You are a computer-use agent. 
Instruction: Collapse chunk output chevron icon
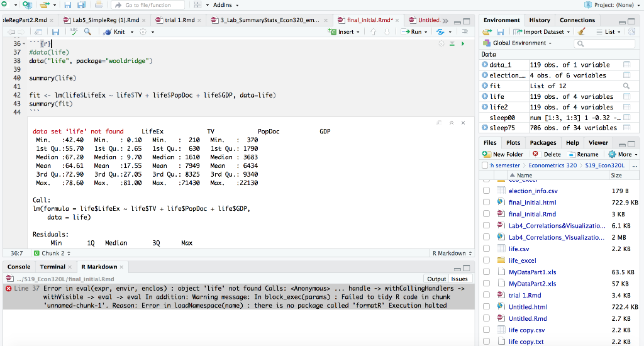point(452,123)
